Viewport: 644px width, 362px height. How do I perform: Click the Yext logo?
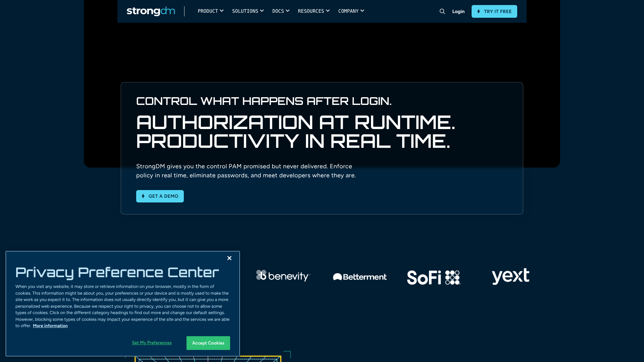tap(510, 276)
